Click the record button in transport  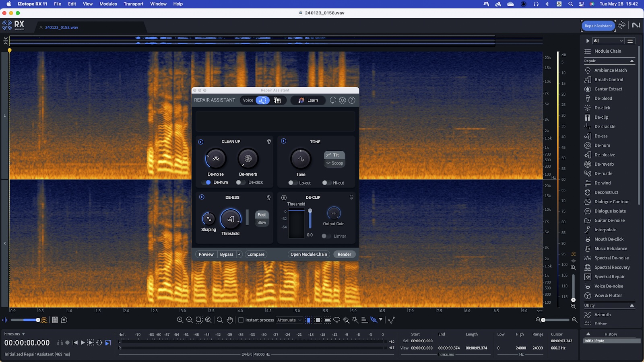click(x=67, y=343)
